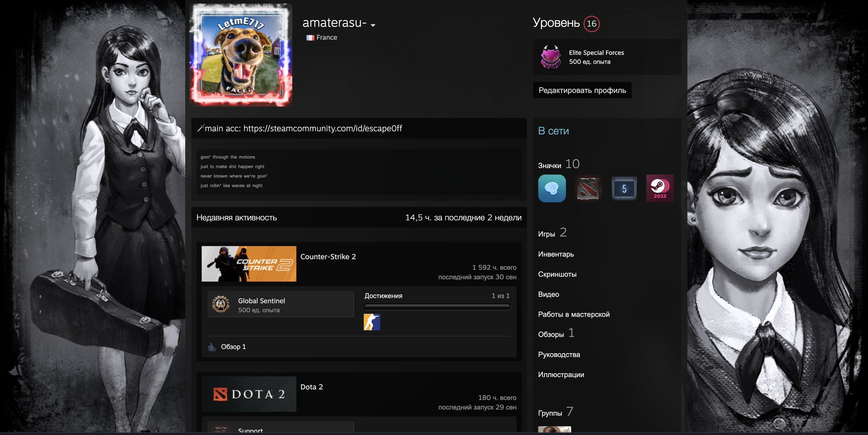The width and height of the screenshot is (868, 435).
Task: Open the Global Sentinel badge icon
Action: (x=221, y=304)
